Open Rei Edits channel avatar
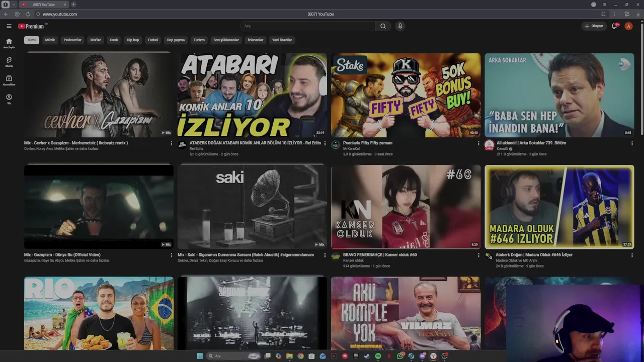Viewport: 644px width, 362px height. click(x=182, y=145)
